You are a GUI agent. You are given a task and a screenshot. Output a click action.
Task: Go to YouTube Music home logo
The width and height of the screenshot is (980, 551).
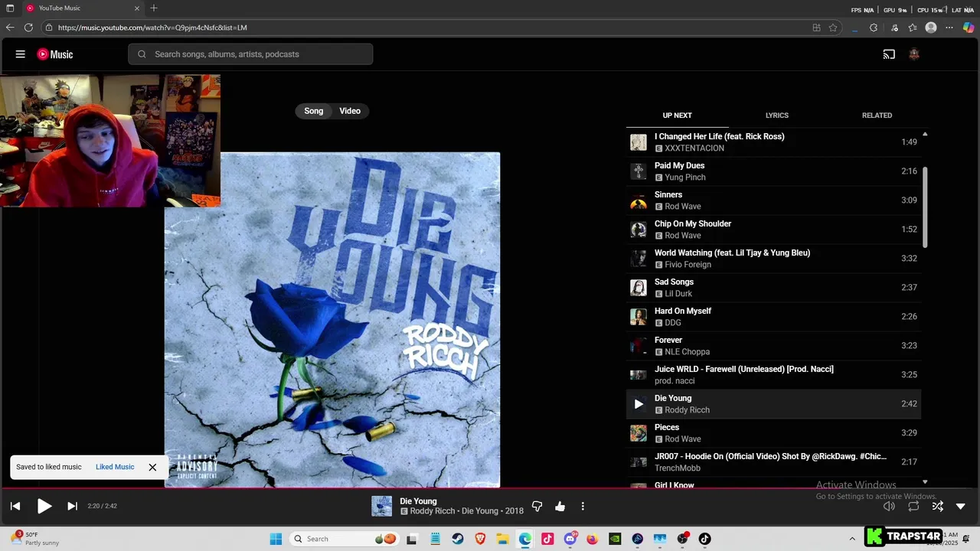coord(55,54)
